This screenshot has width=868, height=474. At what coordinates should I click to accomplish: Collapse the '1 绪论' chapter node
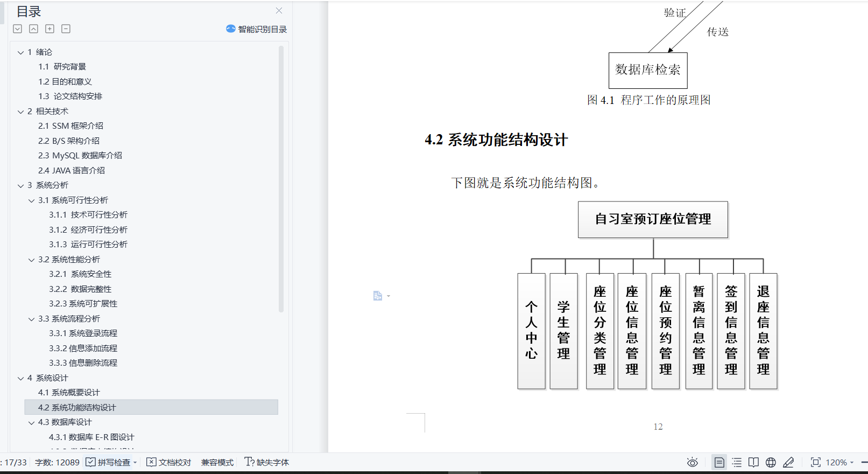pyautogui.click(x=20, y=52)
